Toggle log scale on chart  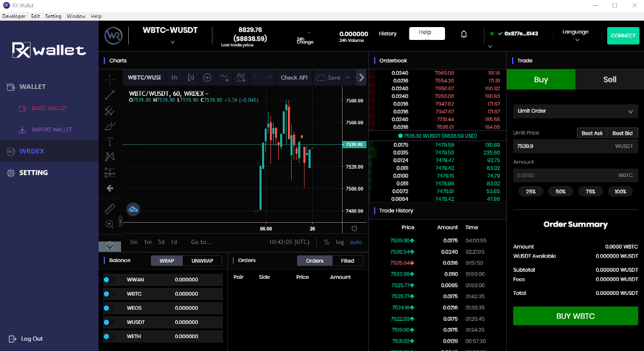point(339,242)
